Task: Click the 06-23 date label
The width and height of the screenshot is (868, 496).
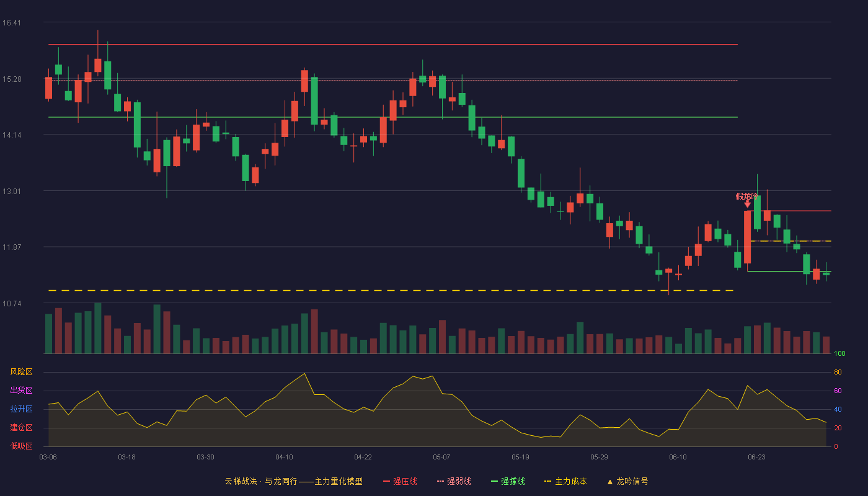Action: pos(756,457)
